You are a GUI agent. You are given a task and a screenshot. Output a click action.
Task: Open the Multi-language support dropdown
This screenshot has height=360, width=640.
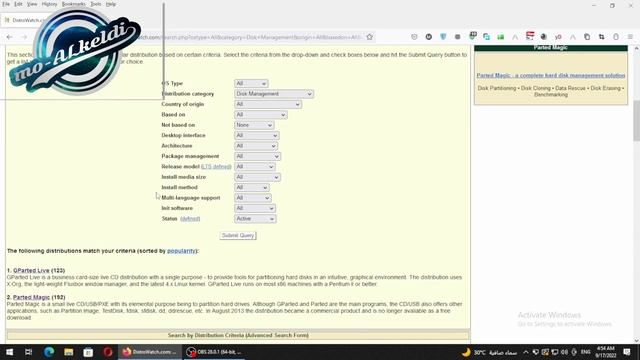(x=253, y=198)
